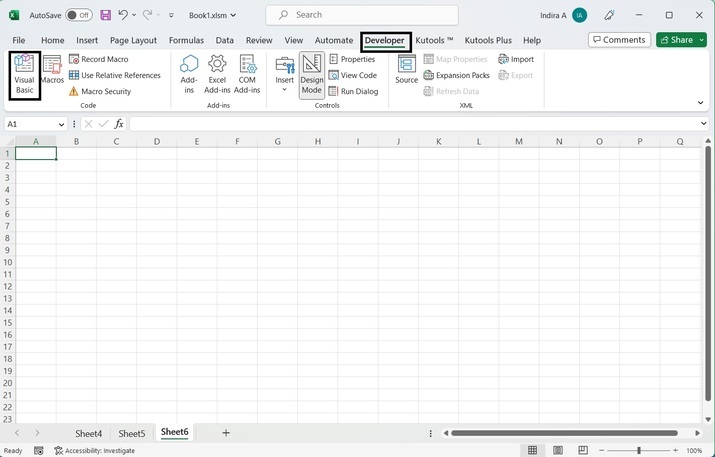Click in the Search box
Image resolution: width=715 pixels, height=457 pixels.
coord(362,15)
